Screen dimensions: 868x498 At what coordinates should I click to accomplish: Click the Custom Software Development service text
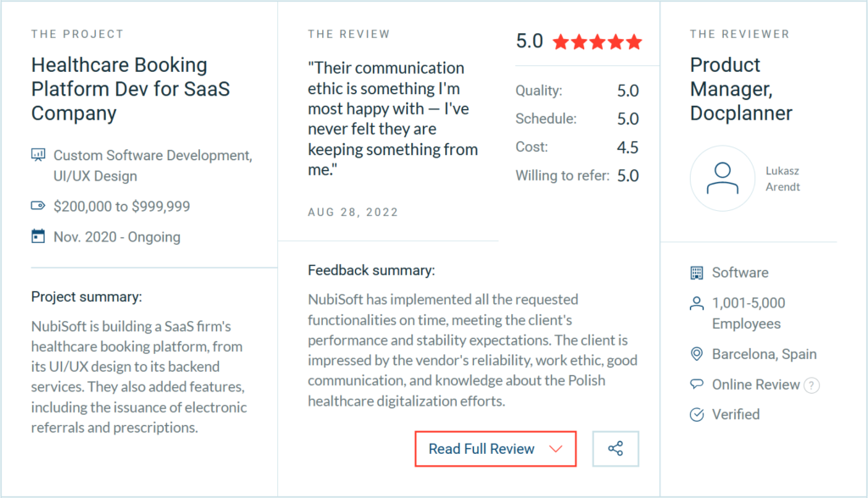(x=153, y=165)
